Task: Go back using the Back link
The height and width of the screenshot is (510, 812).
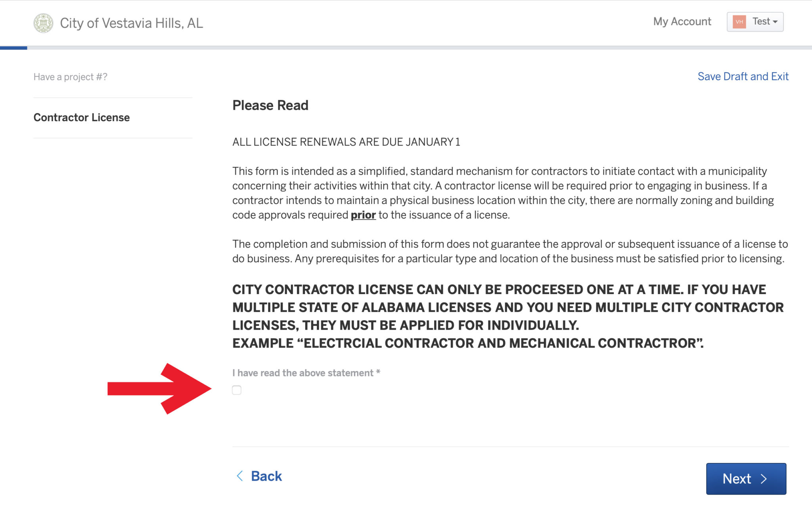Action: tap(266, 476)
